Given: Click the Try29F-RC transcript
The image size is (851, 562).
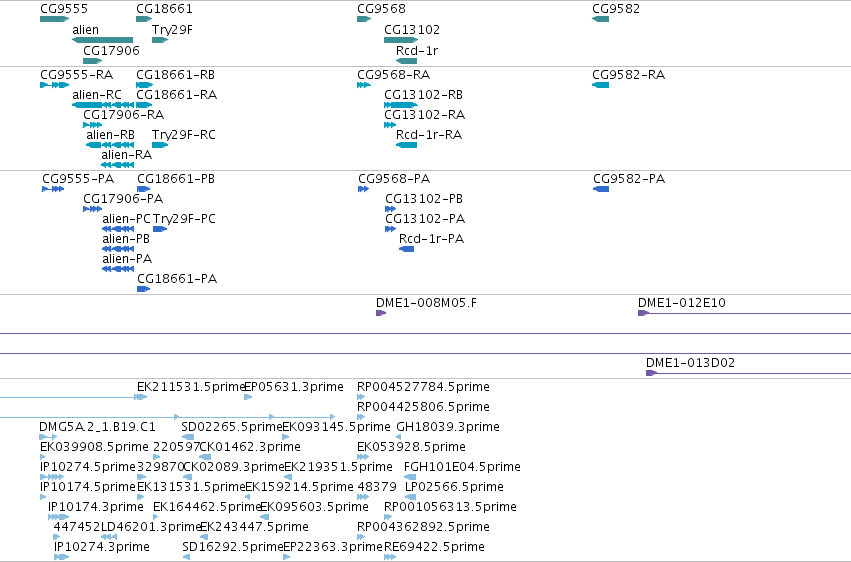Looking at the screenshot, I should click(160, 145).
